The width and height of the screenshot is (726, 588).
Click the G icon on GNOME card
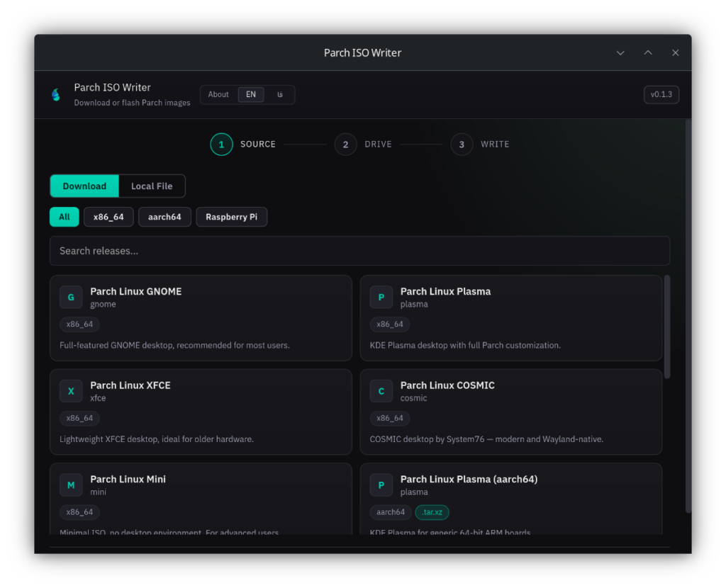pyautogui.click(x=71, y=298)
